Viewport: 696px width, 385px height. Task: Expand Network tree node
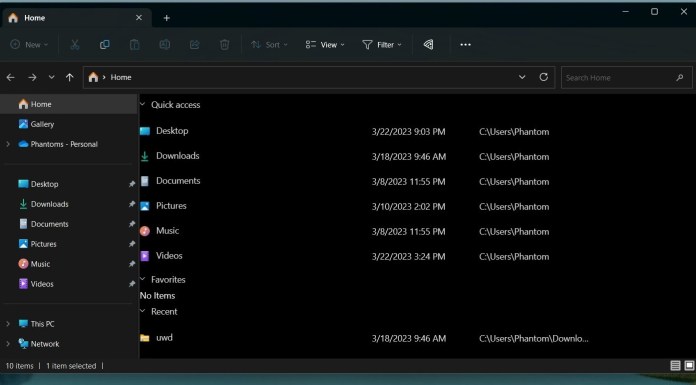tap(8, 344)
